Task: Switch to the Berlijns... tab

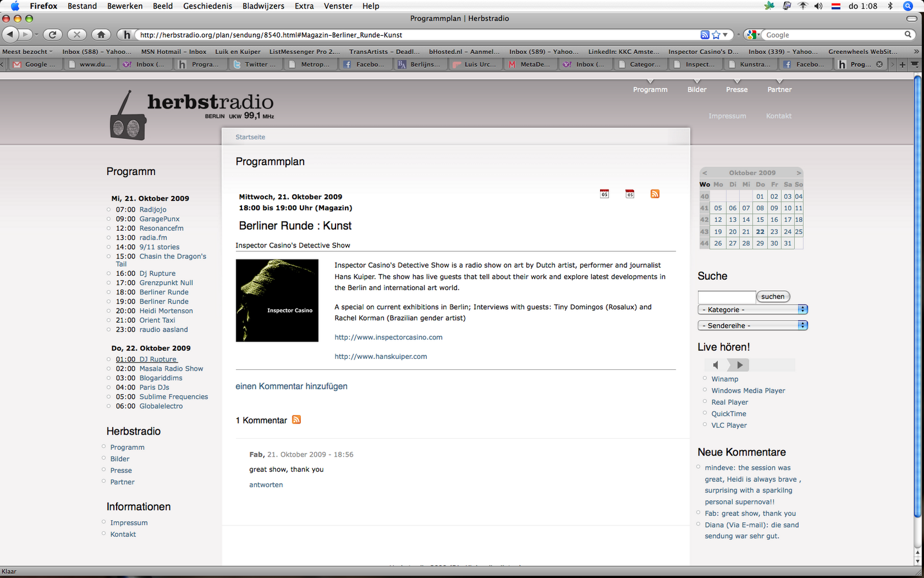Action: tap(420, 64)
